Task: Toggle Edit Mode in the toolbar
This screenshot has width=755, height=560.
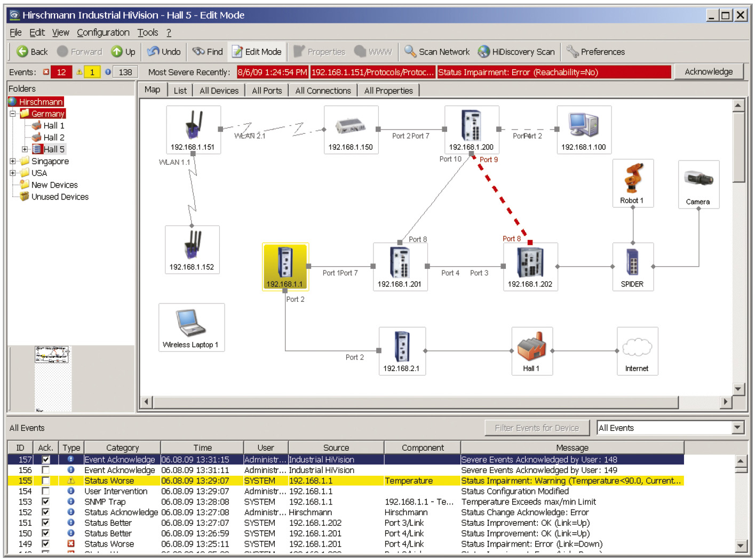Action: point(257,52)
